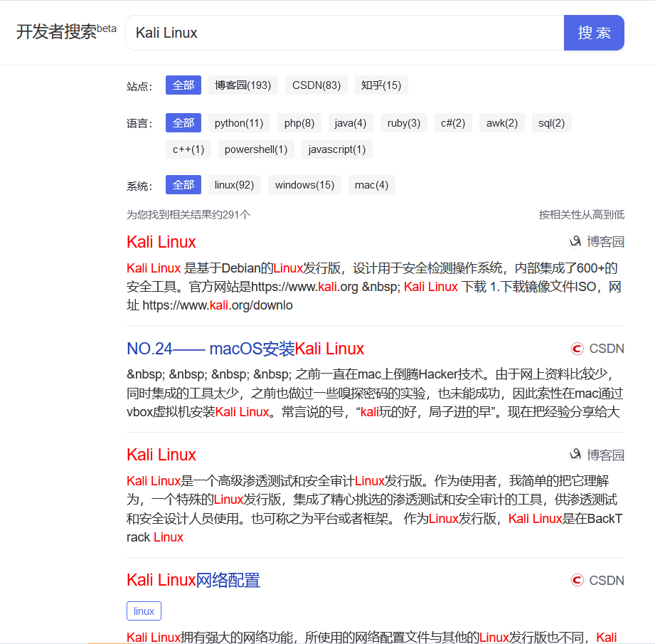Select 全部 in the 语言 filter row
The height and width of the screenshot is (644, 655).
[183, 123]
